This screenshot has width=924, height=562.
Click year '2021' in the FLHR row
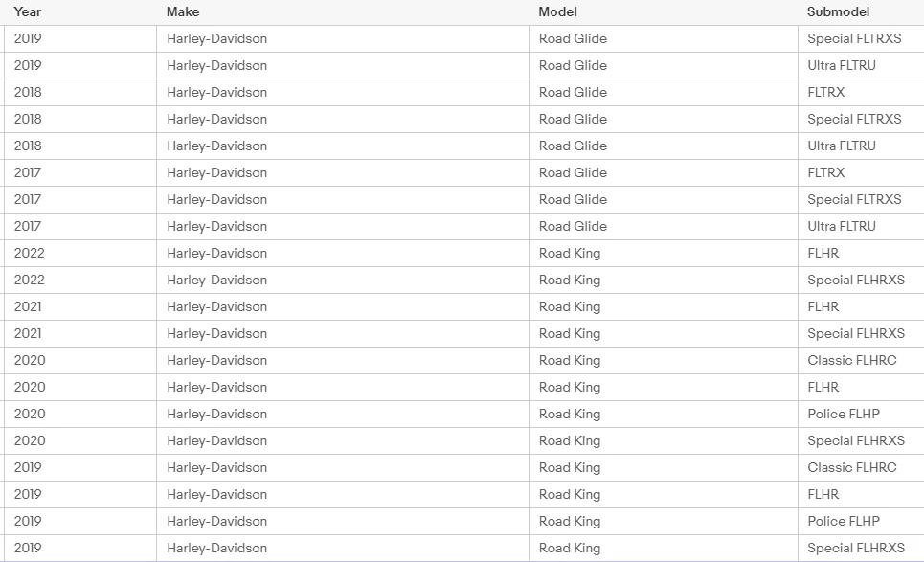point(28,307)
